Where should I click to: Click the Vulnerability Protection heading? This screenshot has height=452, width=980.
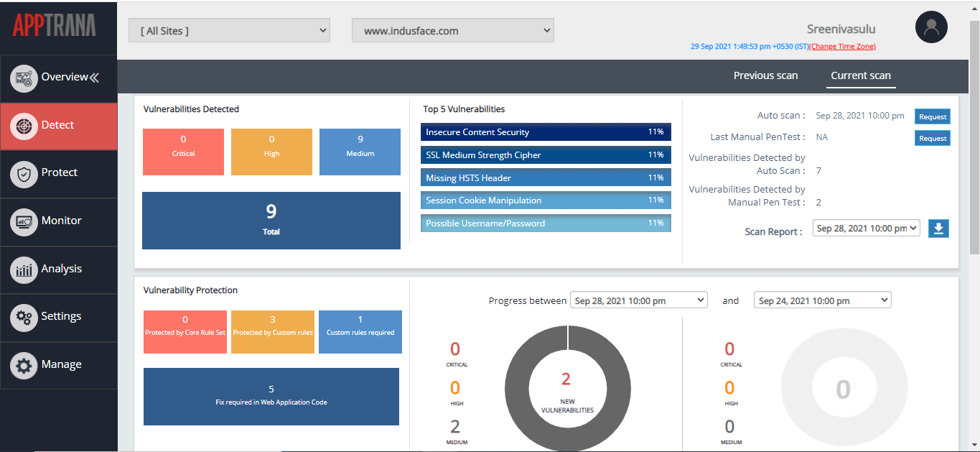190,290
